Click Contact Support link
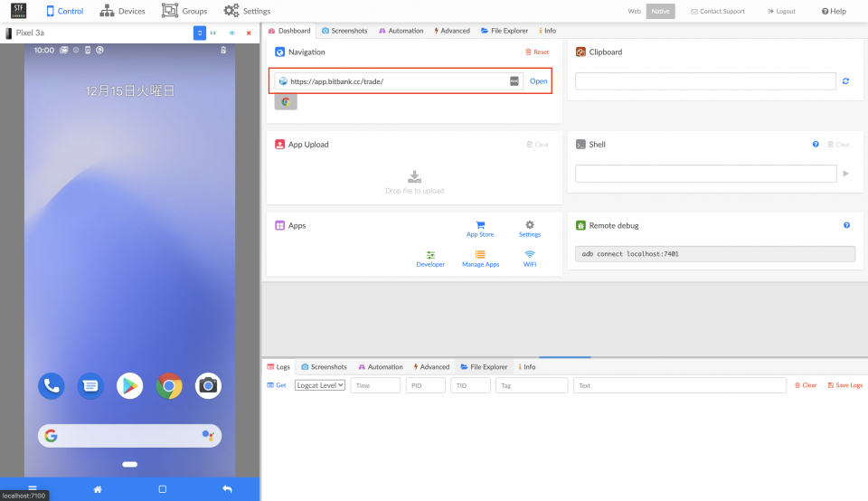 (717, 11)
